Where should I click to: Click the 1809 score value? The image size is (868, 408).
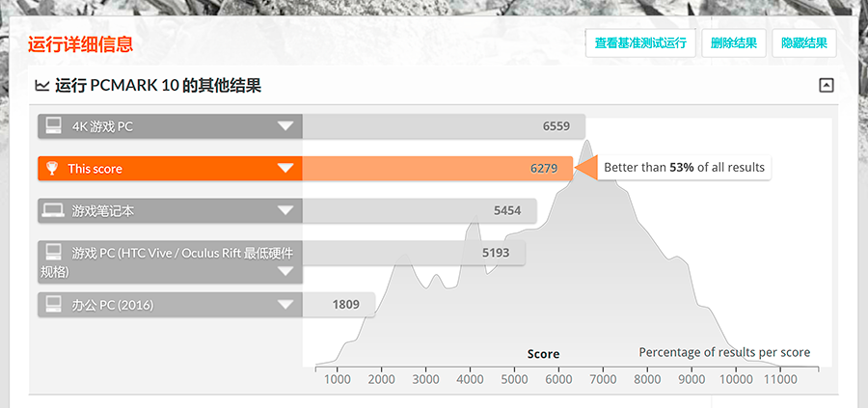tap(346, 305)
